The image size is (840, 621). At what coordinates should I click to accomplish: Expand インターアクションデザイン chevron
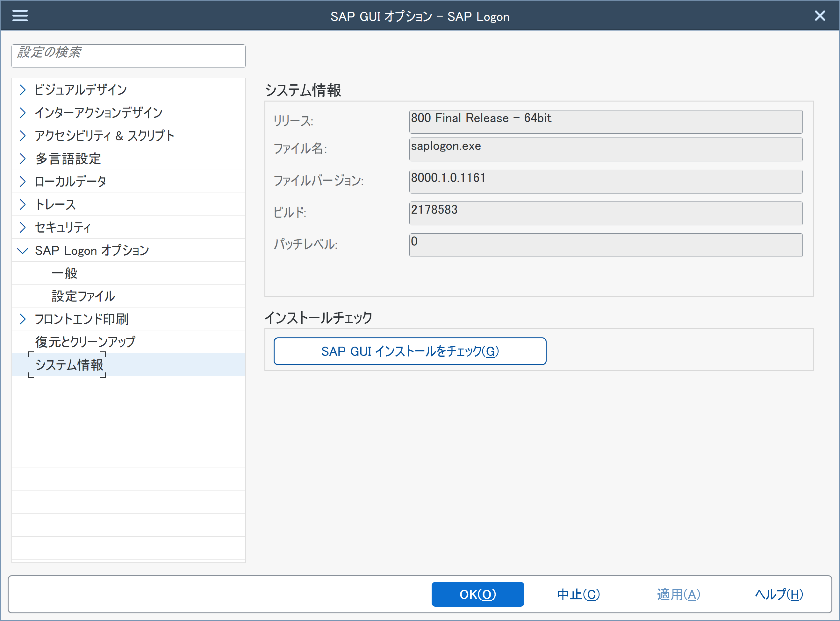pyautogui.click(x=23, y=113)
